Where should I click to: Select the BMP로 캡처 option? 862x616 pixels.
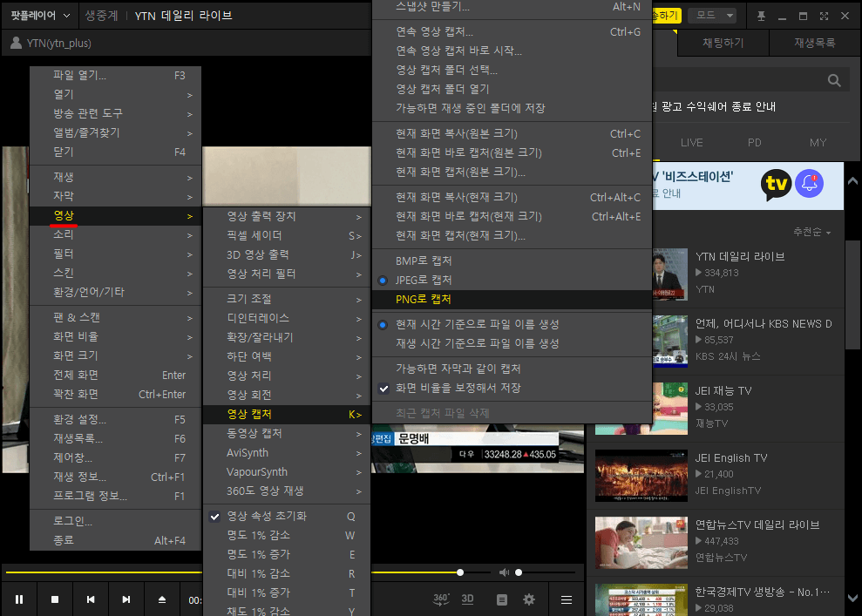point(512,261)
